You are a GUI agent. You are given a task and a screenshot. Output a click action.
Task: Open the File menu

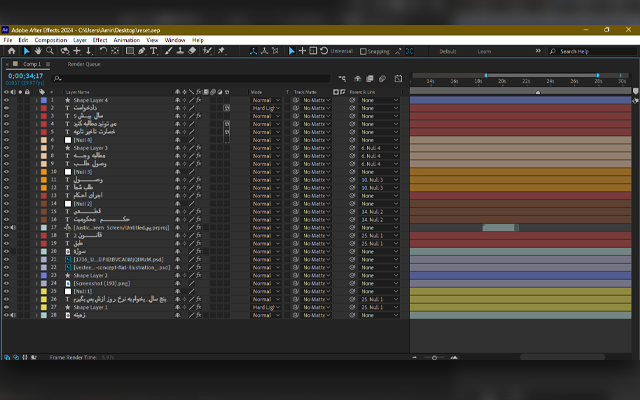8,40
